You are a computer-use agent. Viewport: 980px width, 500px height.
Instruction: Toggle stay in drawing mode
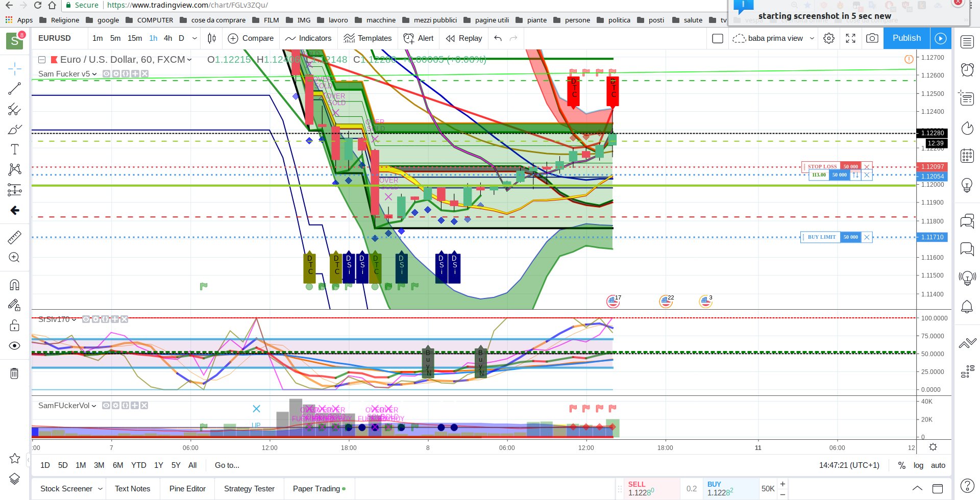[14, 305]
